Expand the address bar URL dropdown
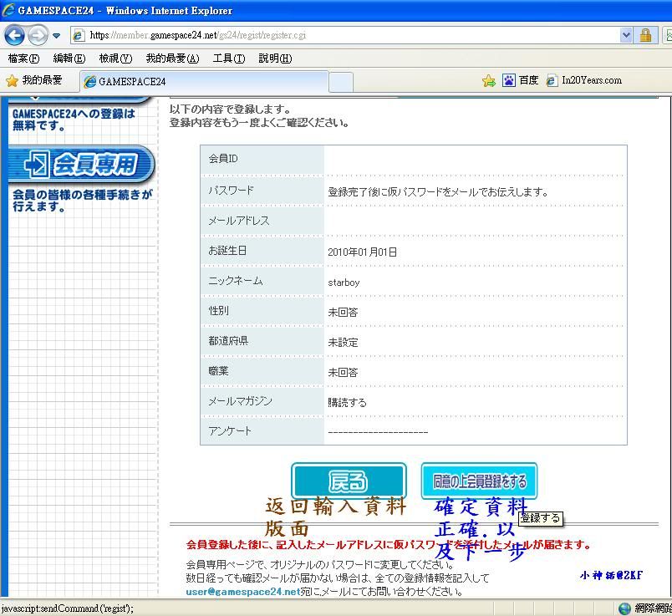The image size is (672, 616). (626, 35)
